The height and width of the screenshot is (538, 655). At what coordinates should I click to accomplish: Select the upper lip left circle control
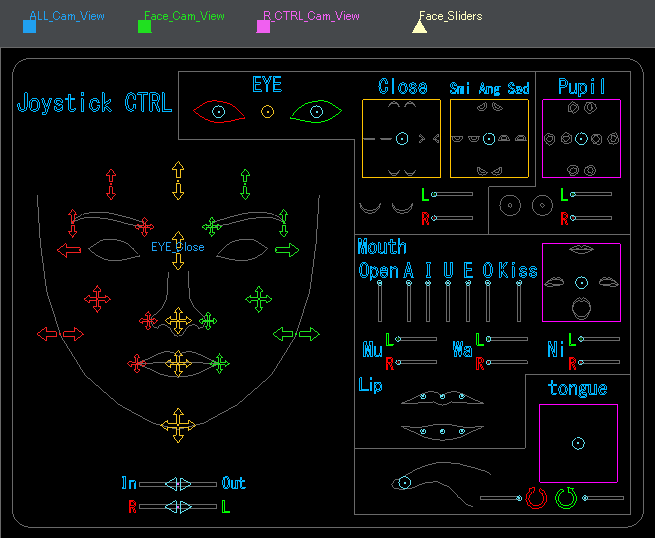coord(423,396)
